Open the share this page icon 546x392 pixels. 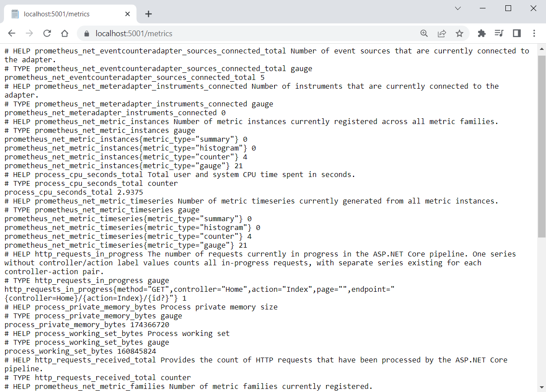(442, 33)
